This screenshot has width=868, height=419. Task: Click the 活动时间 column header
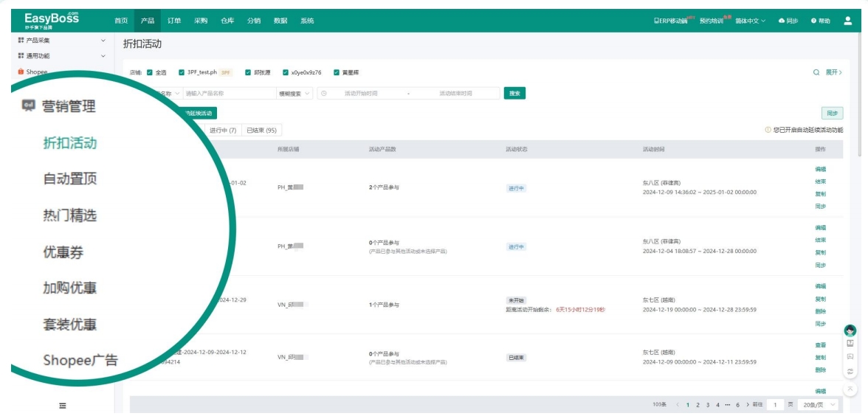654,150
